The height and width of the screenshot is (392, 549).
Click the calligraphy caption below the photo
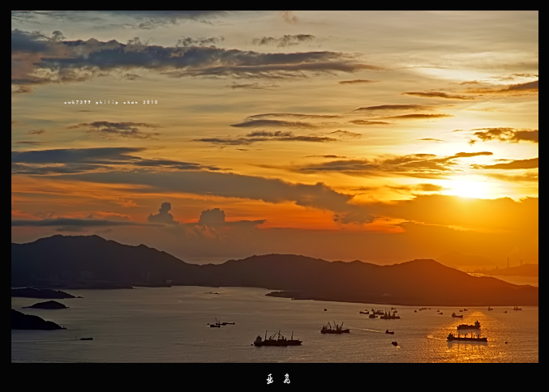(x=278, y=378)
